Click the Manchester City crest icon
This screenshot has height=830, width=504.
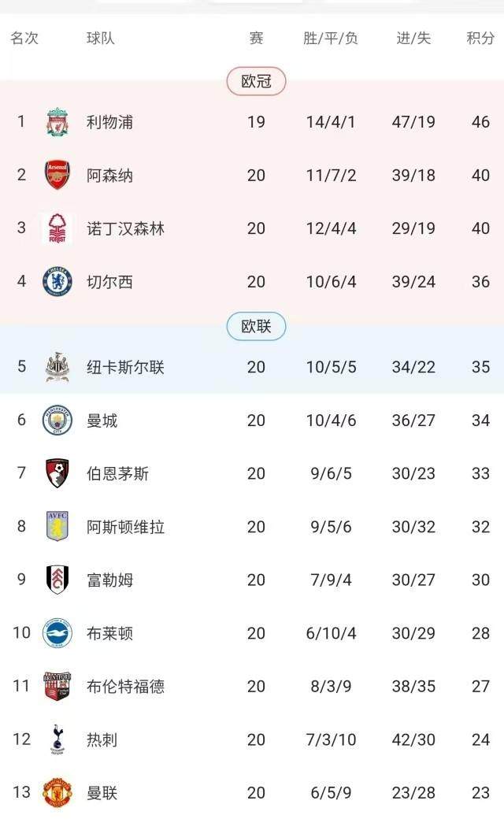click(x=55, y=418)
